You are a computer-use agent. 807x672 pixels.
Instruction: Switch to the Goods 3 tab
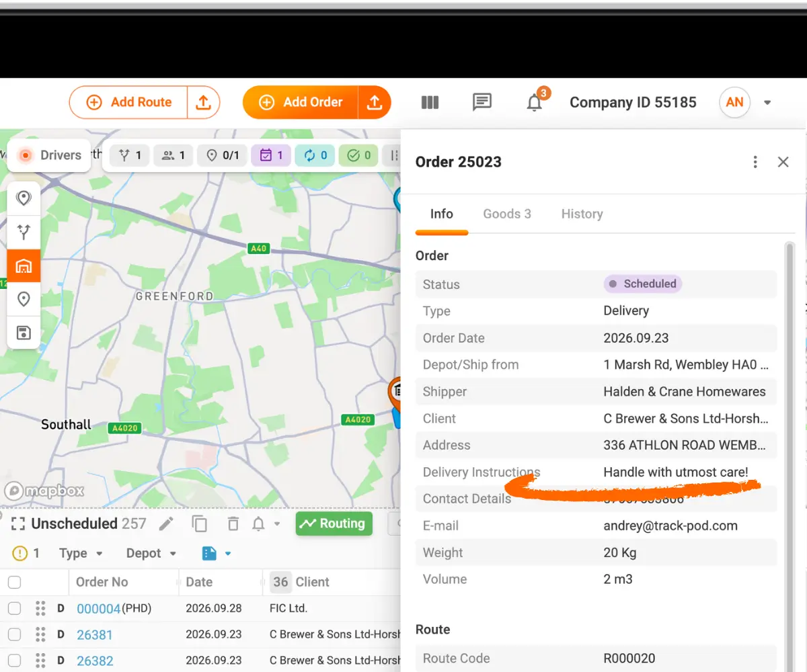(507, 214)
